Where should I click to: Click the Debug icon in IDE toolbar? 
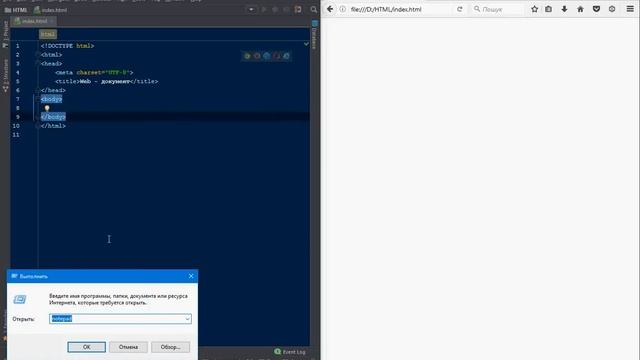(275, 9)
